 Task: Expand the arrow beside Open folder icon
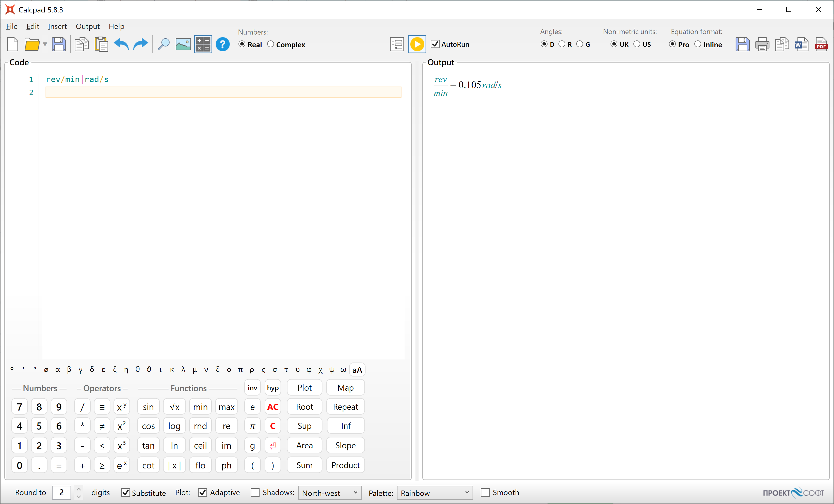point(45,44)
